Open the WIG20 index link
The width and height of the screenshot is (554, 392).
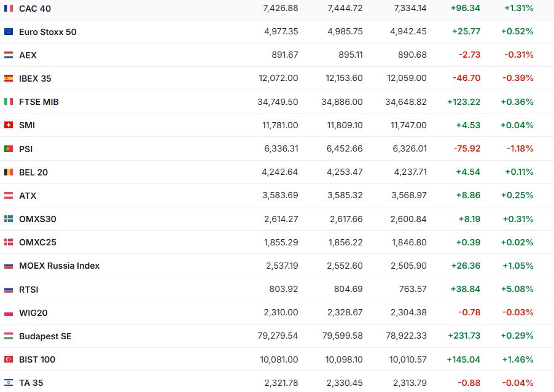click(x=33, y=313)
